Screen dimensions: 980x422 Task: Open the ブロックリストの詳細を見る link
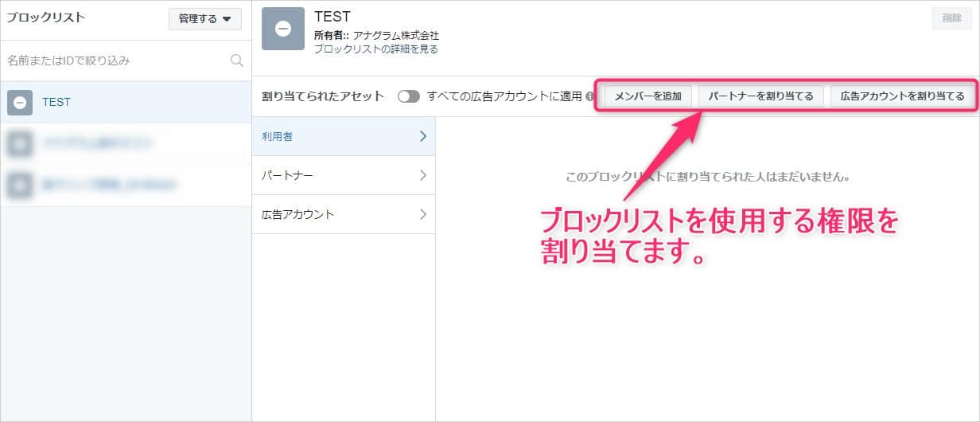pyautogui.click(x=375, y=49)
